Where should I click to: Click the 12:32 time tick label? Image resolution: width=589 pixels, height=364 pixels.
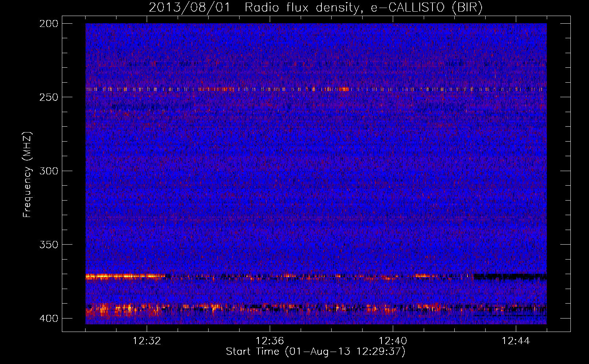(x=147, y=341)
